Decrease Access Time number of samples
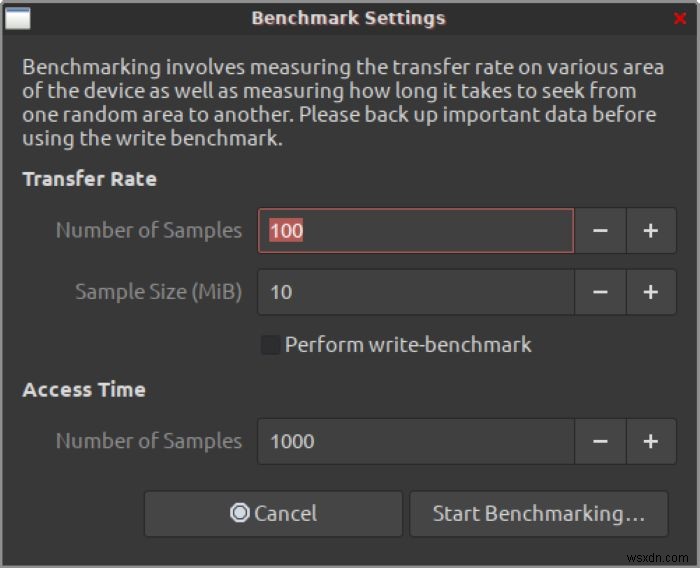The image size is (700, 568). [x=601, y=441]
